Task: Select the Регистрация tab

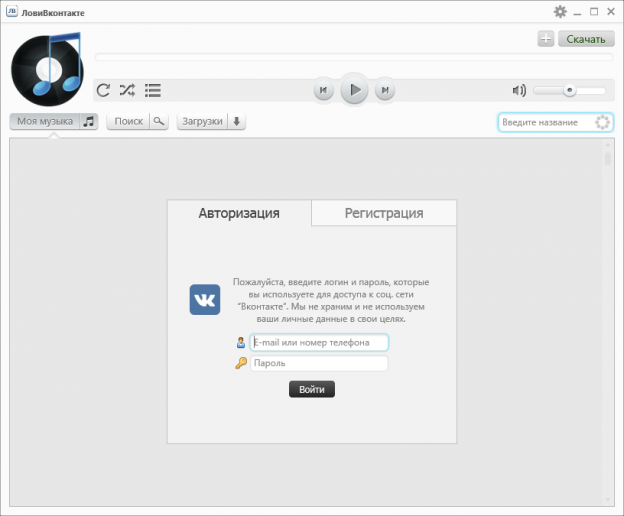Action: click(x=384, y=213)
